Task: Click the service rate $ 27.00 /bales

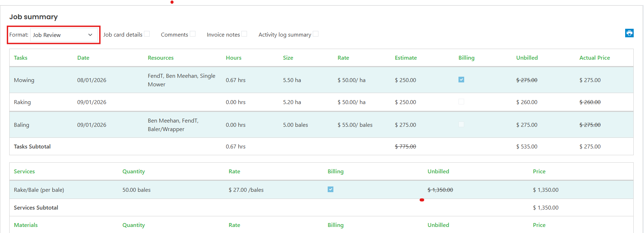Action: pos(246,190)
